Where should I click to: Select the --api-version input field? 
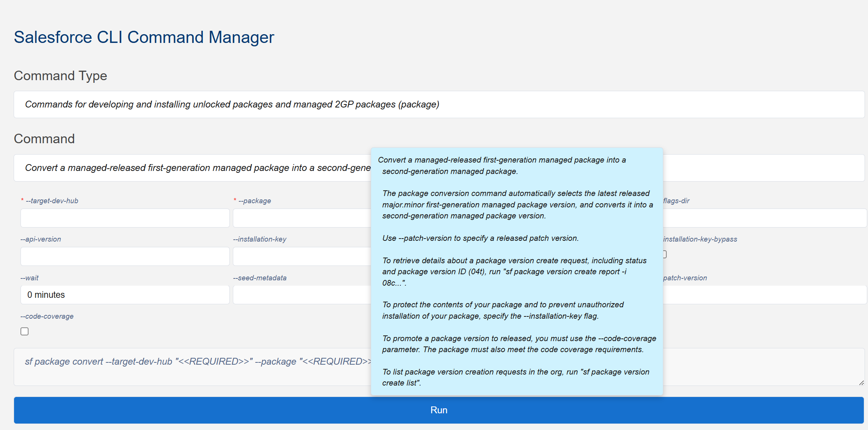[125, 256]
